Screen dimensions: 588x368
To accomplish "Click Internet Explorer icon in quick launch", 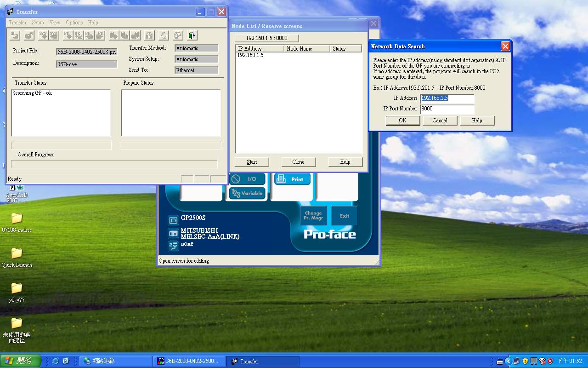I will [x=56, y=361].
